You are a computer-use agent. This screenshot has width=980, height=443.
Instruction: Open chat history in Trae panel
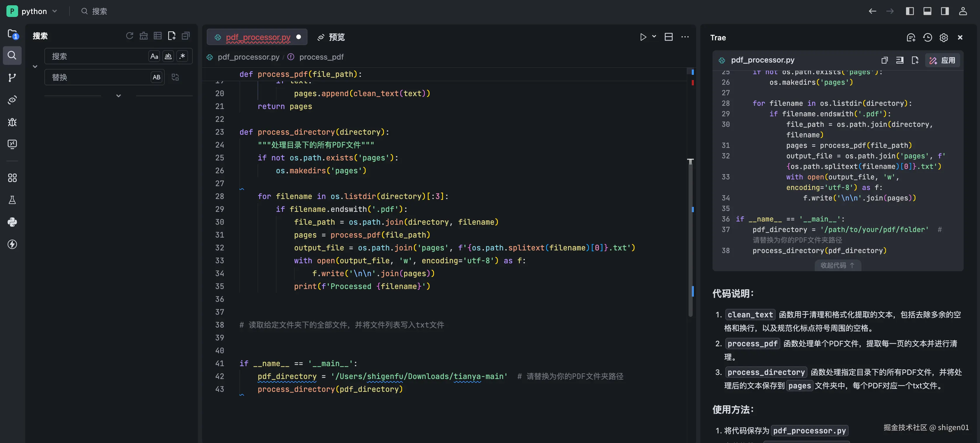coord(927,37)
